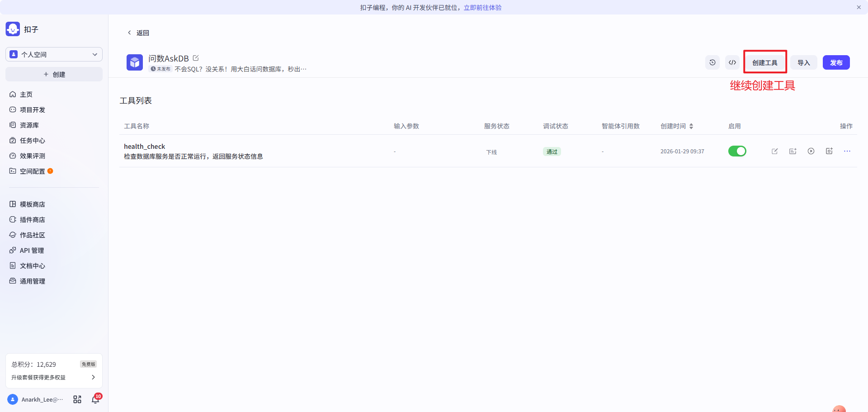This screenshot has height=412, width=868.
Task: Click the apps grid icon at bottom
Action: pyautogui.click(x=77, y=399)
